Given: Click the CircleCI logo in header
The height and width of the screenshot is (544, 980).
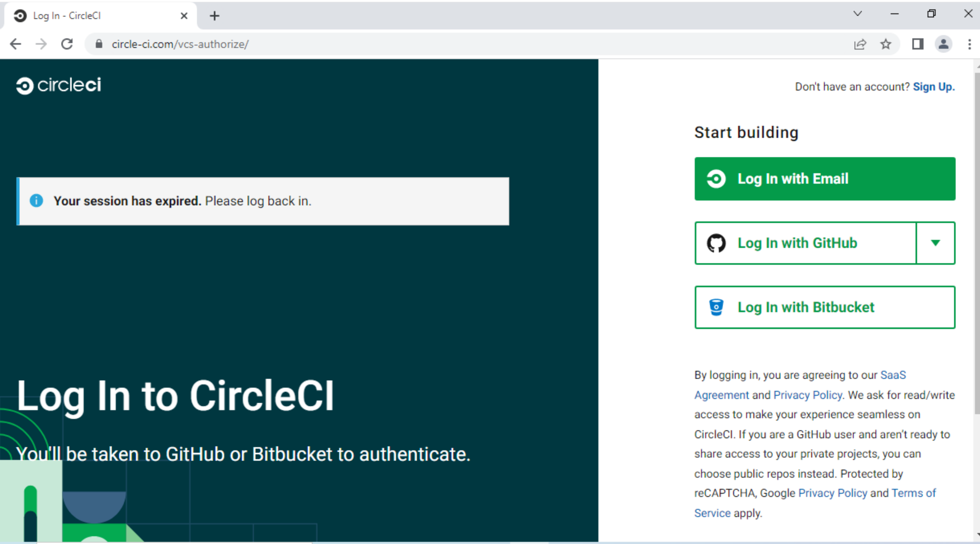Looking at the screenshot, I should pyautogui.click(x=59, y=85).
